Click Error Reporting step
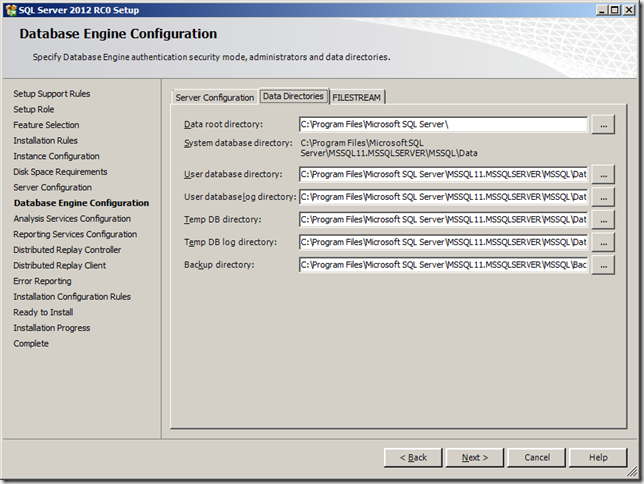The image size is (644, 484). pos(42,281)
